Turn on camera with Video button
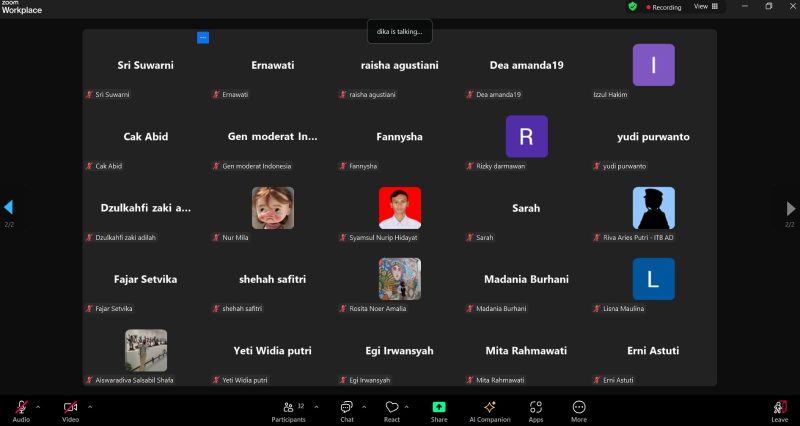Image resolution: width=800 pixels, height=426 pixels. (x=71, y=408)
